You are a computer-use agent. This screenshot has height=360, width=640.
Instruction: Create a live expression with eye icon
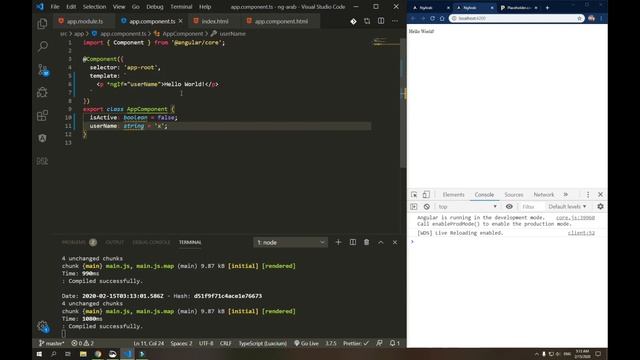click(509, 207)
